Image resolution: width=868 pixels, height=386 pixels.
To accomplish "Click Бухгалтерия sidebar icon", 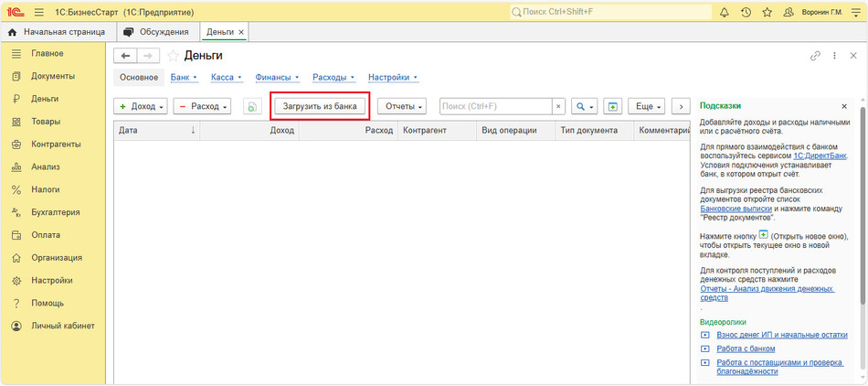I will [x=16, y=212].
